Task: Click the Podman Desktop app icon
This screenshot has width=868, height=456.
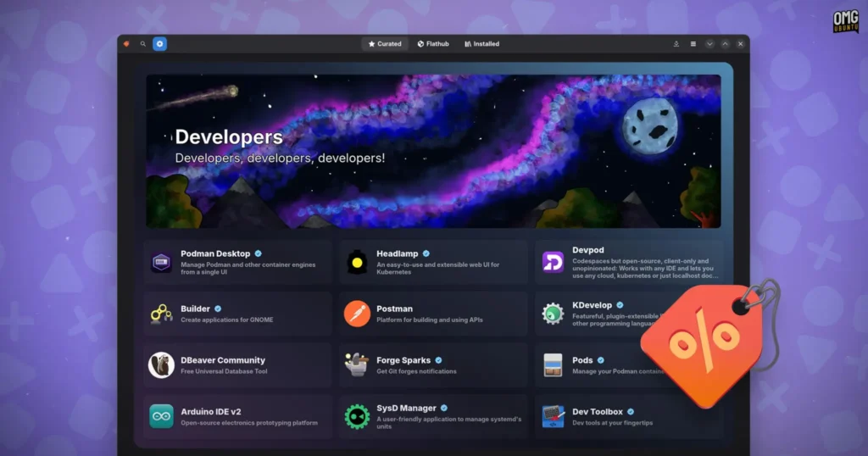Action: point(161,262)
